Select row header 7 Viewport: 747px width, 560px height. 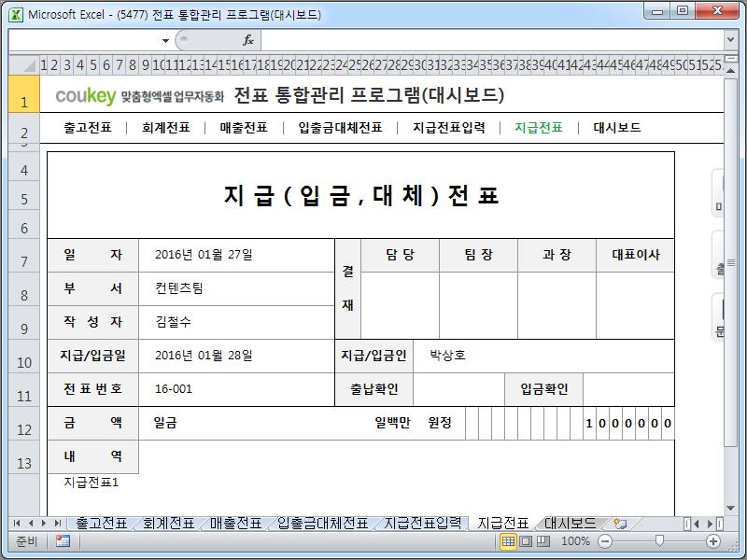tap(24, 256)
